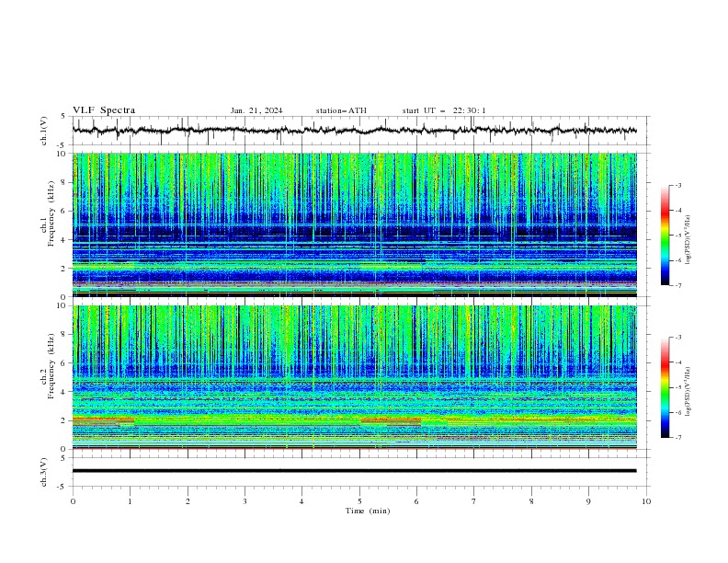Click the 'VLF Spectra' title text
Image resolution: width=728 pixels, height=563 pixels.
(104, 110)
